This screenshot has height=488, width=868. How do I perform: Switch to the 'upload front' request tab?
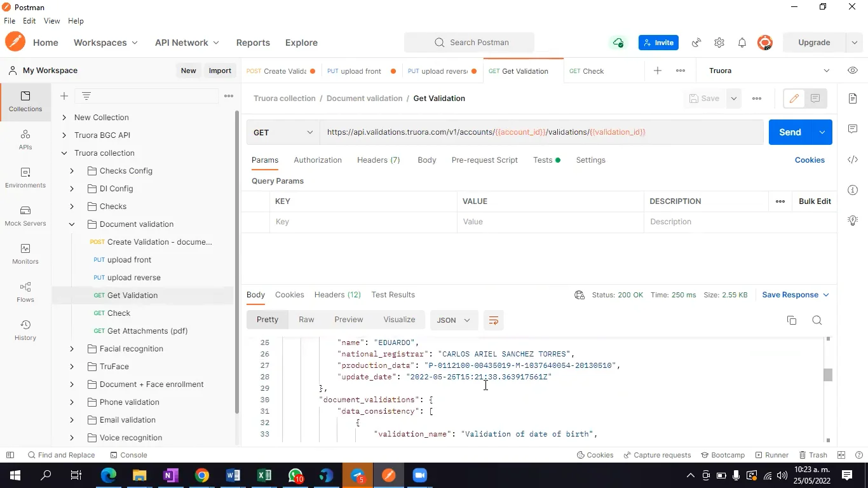pos(362,71)
